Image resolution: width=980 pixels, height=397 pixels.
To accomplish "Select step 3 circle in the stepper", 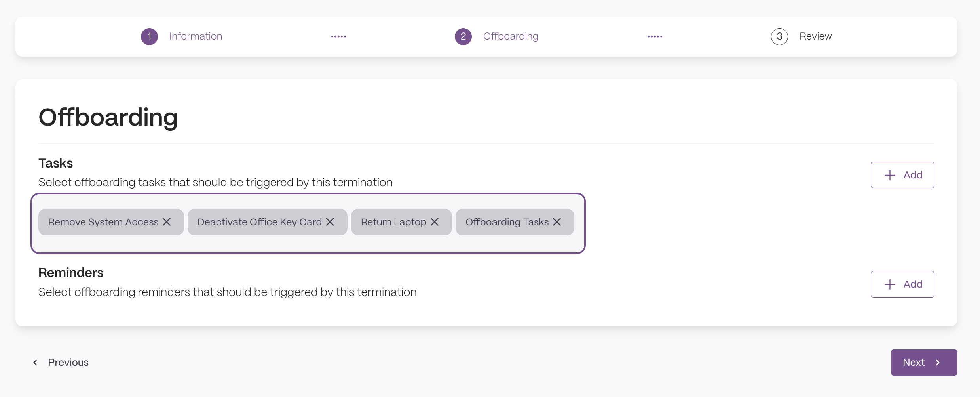I will click(x=779, y=36).
